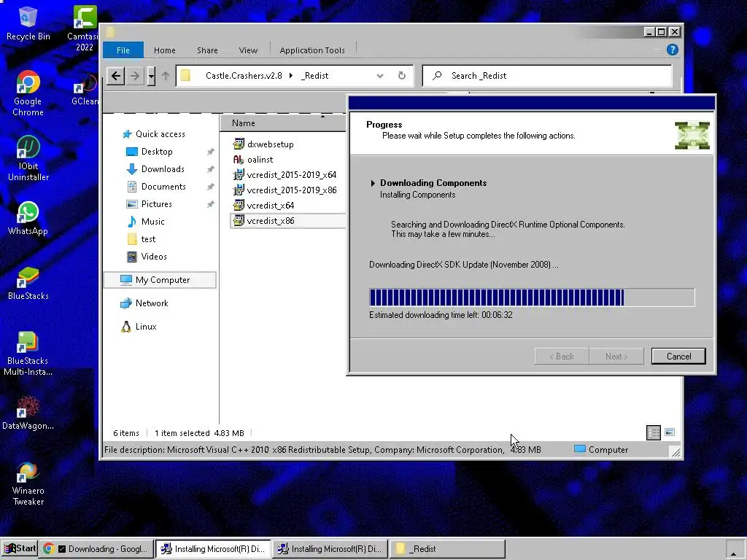The image size is (747, 560).
Task: Expand breadcrumb arrow after Castle.Crashers.v2.8
Action: pyautogui.click(x=291, y=76)
